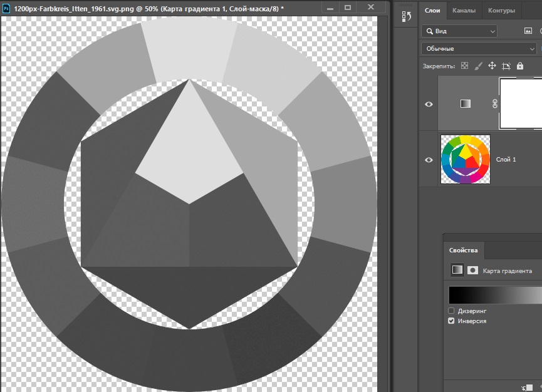Select the Слой 1 color wheel thumbnail
The width and height of the screenshot is (542, 392).
coord(466,159)
